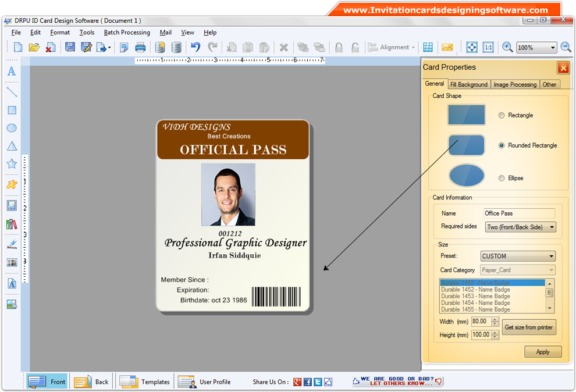Image resolution: width=576 pixels, height=392 pixels.
Task: Open the Format menu
Action: click(x=60, y=33)
